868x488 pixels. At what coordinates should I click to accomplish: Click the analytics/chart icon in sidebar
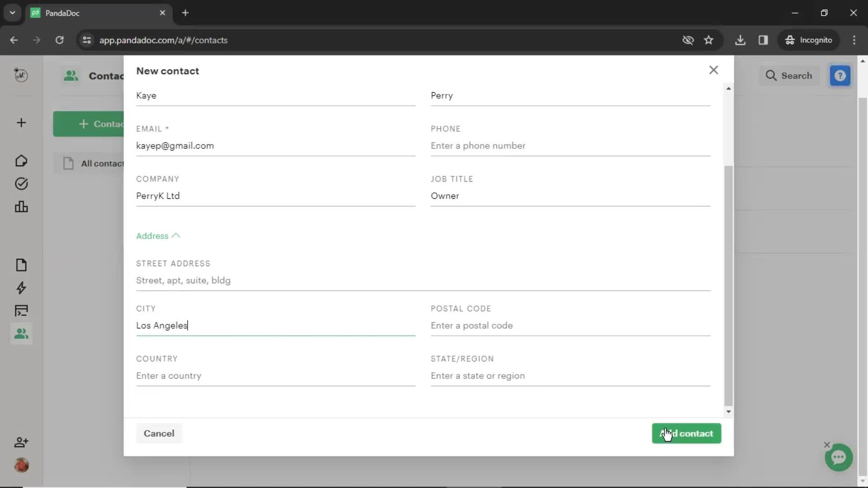(21, 206)
